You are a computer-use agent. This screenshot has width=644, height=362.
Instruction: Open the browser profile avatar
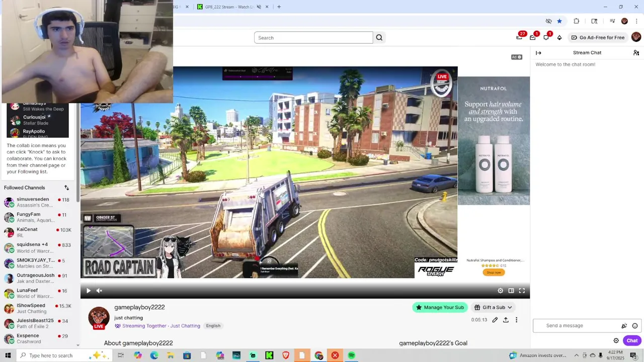click(624, 21)
